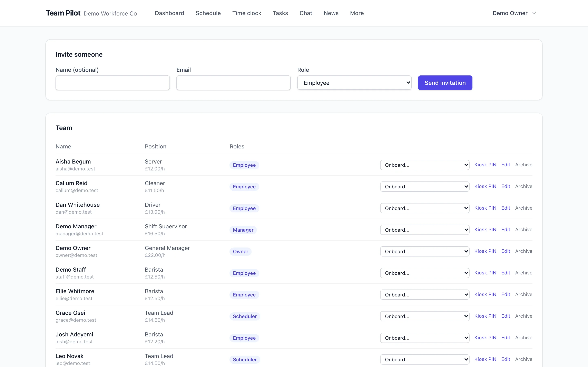Open the Dashboard nav link

pyautogui.click(x=169, y=13)
